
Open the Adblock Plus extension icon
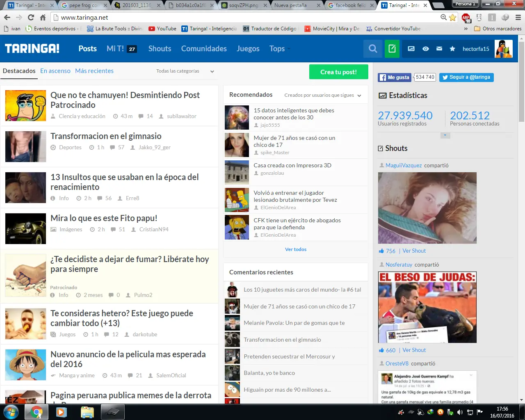pyautogui.click(x=466, y=18)
